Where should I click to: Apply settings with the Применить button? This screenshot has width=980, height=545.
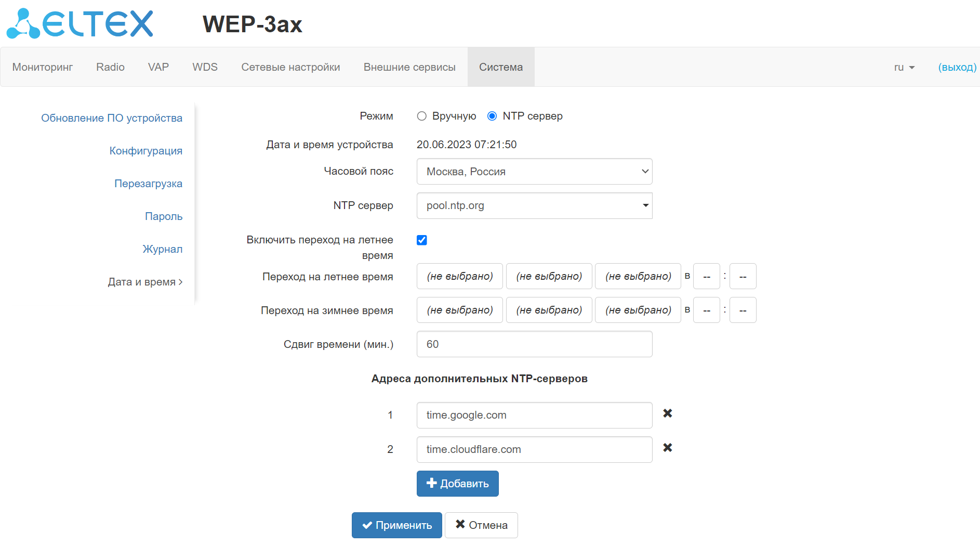(x=396, y=525)
